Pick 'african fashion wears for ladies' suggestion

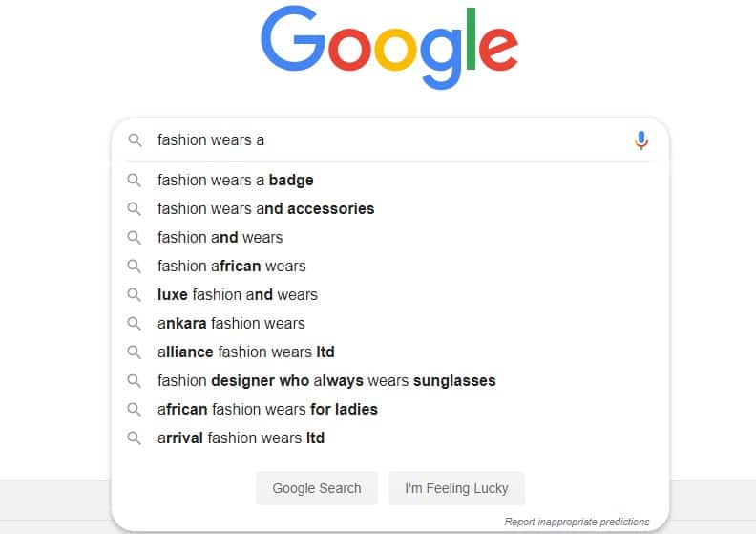[267, 409]
